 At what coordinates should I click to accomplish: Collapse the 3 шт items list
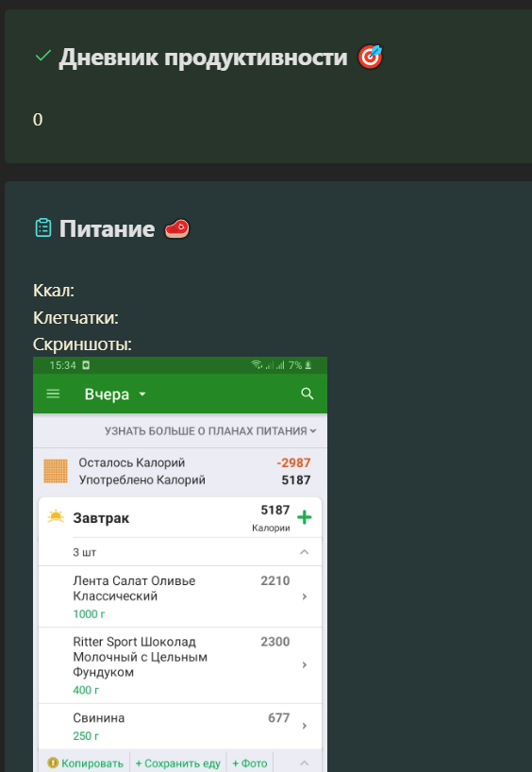pyautogui.click(x=304, y=552)
